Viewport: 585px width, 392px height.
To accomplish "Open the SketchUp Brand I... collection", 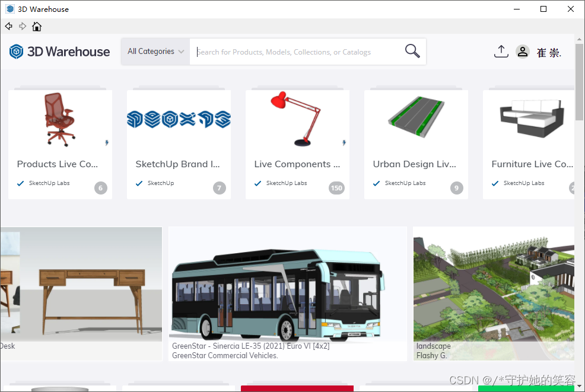I will click(x=177, y=164).
